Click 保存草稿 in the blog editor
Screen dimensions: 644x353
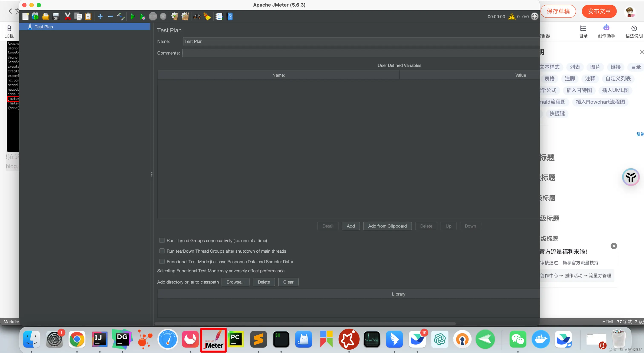click(558, 11)
